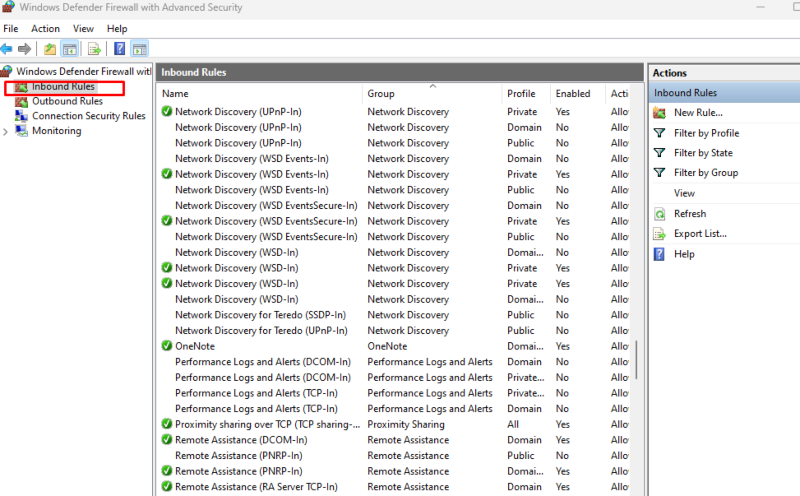Click green check of enabled Network Discovery (WSD Events-In)

pos(166,173)
